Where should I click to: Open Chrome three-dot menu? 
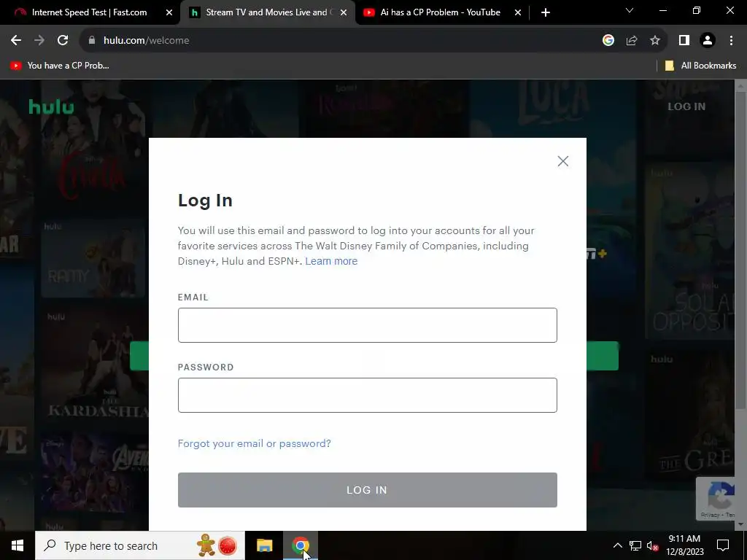pyautogui.click(x=731, y=41)
